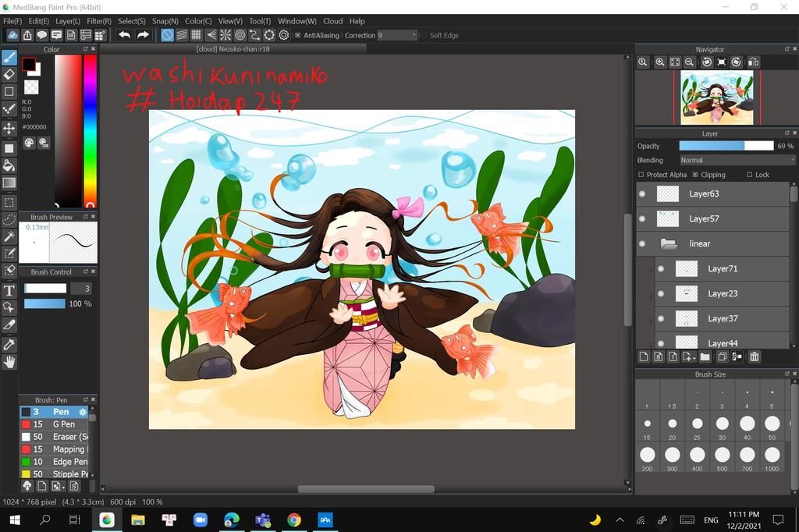Enable Protect Alpha checkbox
Screen dimensions: 799x532
coord(641,175)
